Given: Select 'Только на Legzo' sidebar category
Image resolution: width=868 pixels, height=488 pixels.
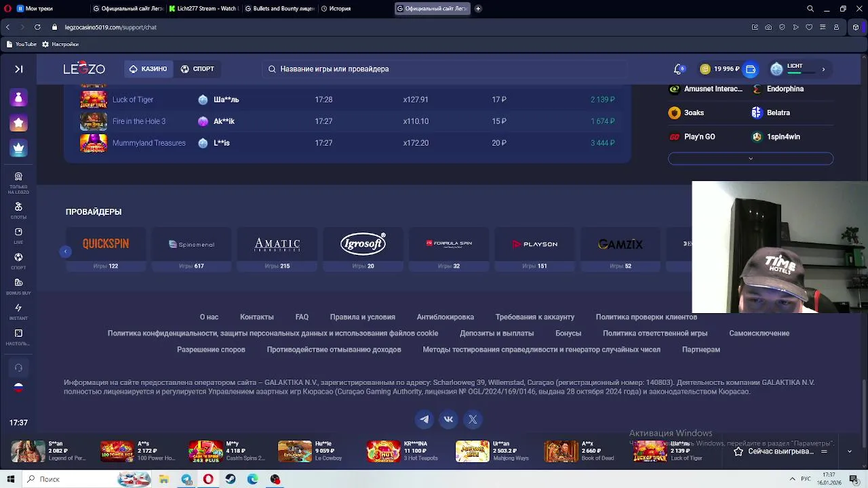Looking at the screenshot, I should click(x=18, y=183).
